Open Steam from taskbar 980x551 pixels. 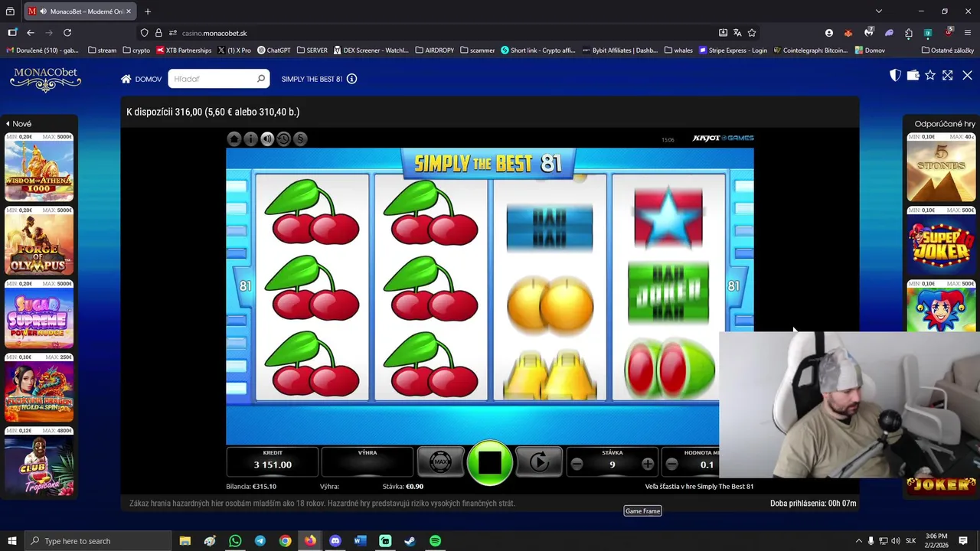point(410,541)
